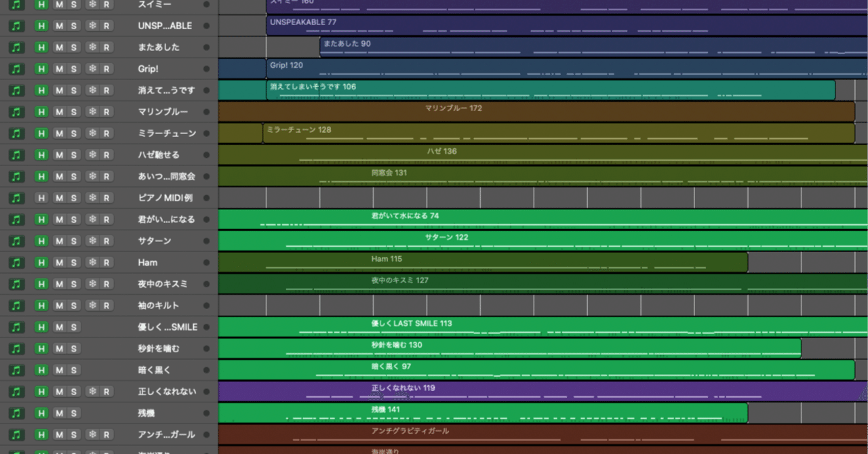Click the snowflake freeze icon on サターン
This screenshot has width=868, height=454.
92,241
